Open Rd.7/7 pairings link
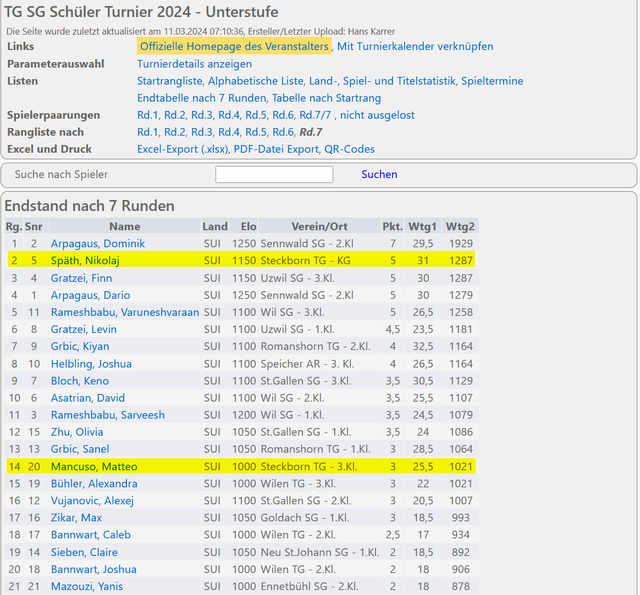The width and height of the screenshot is (640, 595). (x=315, y=115)
